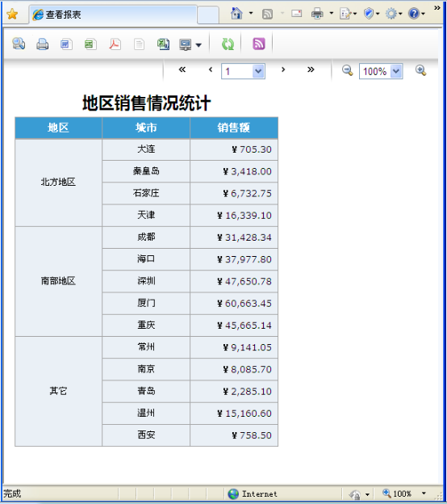Export report to Word document
Image resolution: width=447 pixels, height=504 pixels.
click(x=66, y=44)
